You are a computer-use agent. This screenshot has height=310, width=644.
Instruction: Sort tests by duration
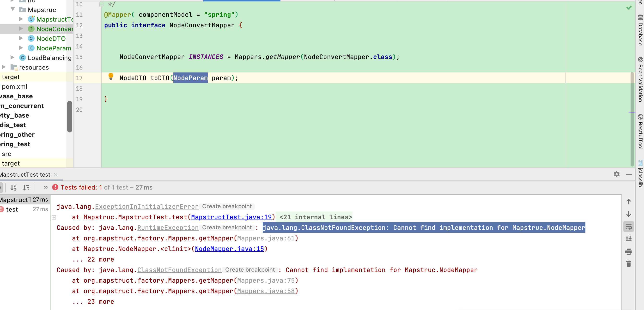(26, 187)
